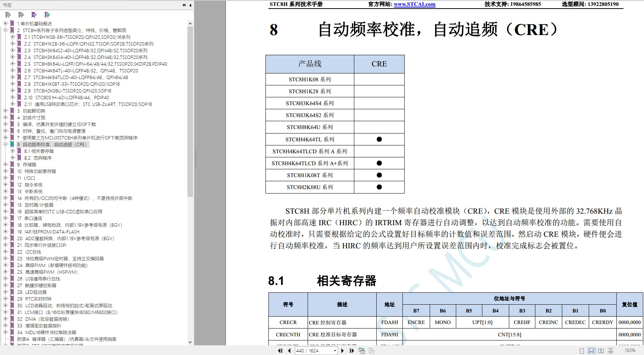The height and width of the screenshot is (355, 644).
Task: Expand bookmark 3 功能脚切换
Action: [6, 111]
